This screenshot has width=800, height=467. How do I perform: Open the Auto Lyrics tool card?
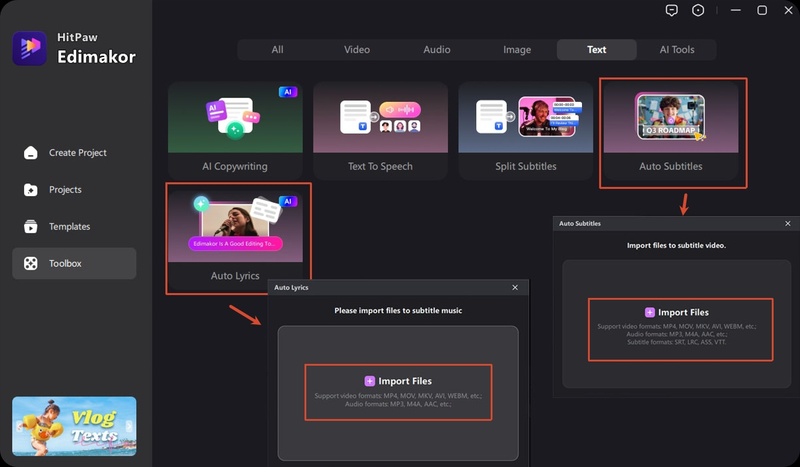235,240
